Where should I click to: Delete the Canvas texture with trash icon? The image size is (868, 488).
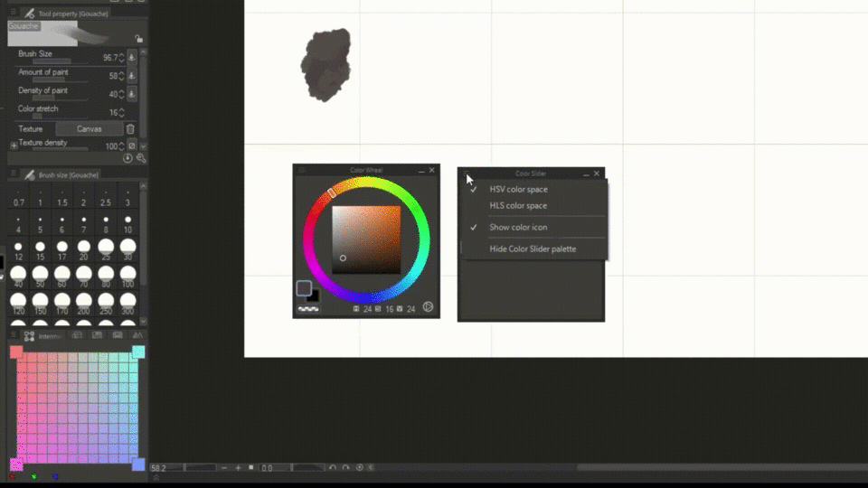(x=130, y=129)
